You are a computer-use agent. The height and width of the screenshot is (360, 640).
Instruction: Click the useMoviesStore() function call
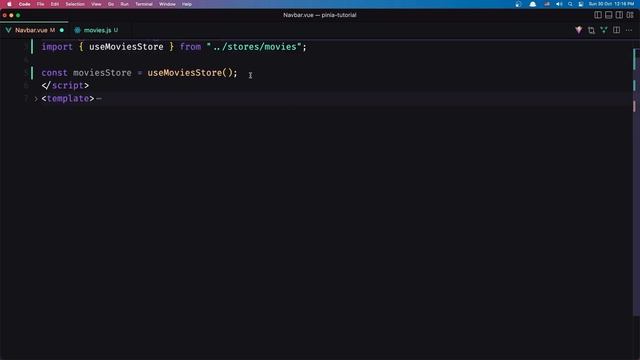tap(190, 73)
